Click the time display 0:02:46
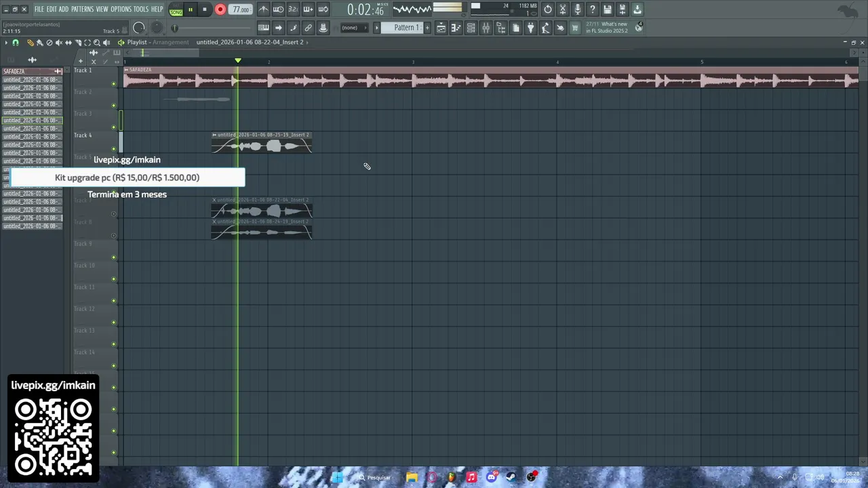Image resolution: width=868 pixels, height=488 pixels. pos(366,10)
